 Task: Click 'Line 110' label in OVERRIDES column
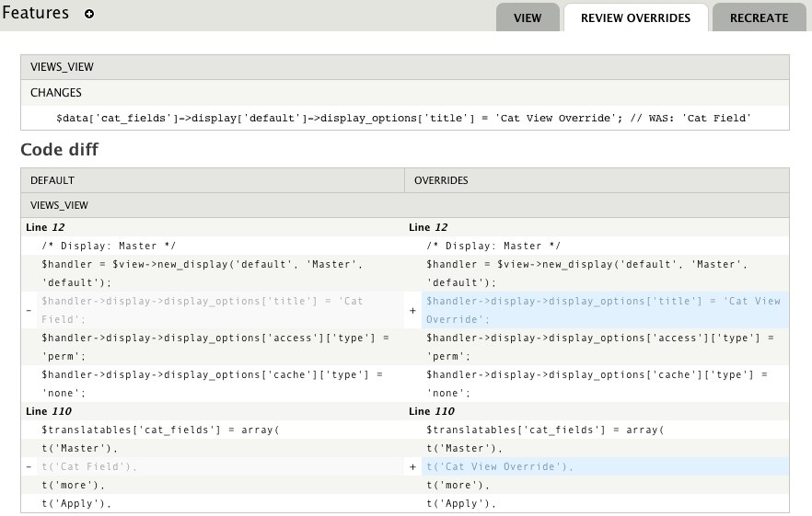(432, 411)
